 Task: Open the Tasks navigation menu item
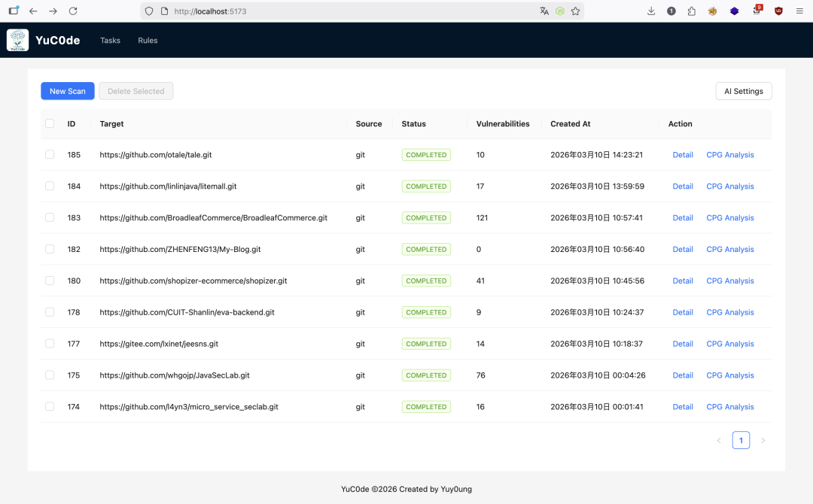110,41
